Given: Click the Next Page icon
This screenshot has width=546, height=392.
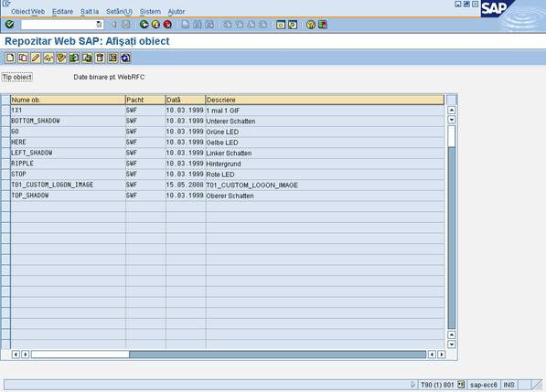Looking at the screenshot, I should click(x=252, y=25).
